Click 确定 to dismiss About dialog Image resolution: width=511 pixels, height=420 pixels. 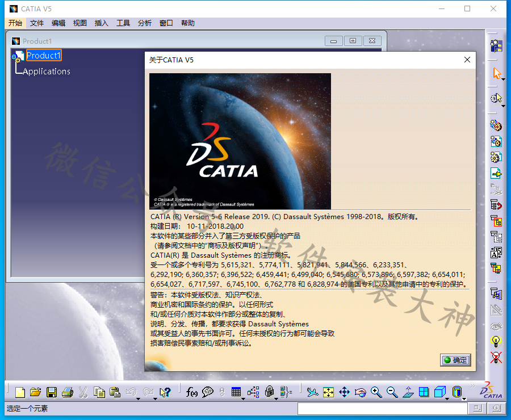(455, 360)
